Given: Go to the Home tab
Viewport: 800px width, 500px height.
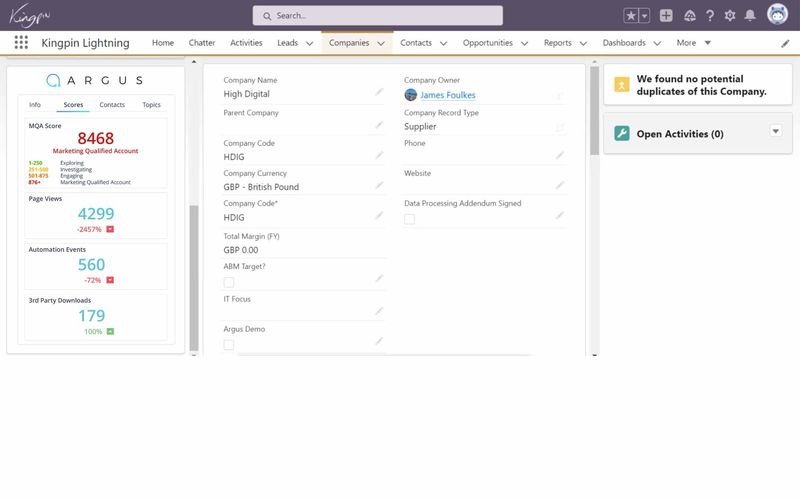Looking at the screenshot, I should coord(163,43).
